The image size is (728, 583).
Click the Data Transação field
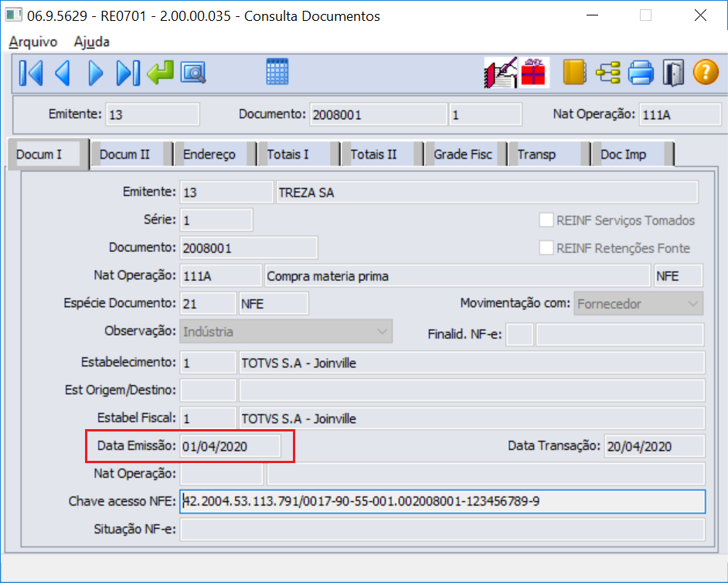click(x=655, y=446)
